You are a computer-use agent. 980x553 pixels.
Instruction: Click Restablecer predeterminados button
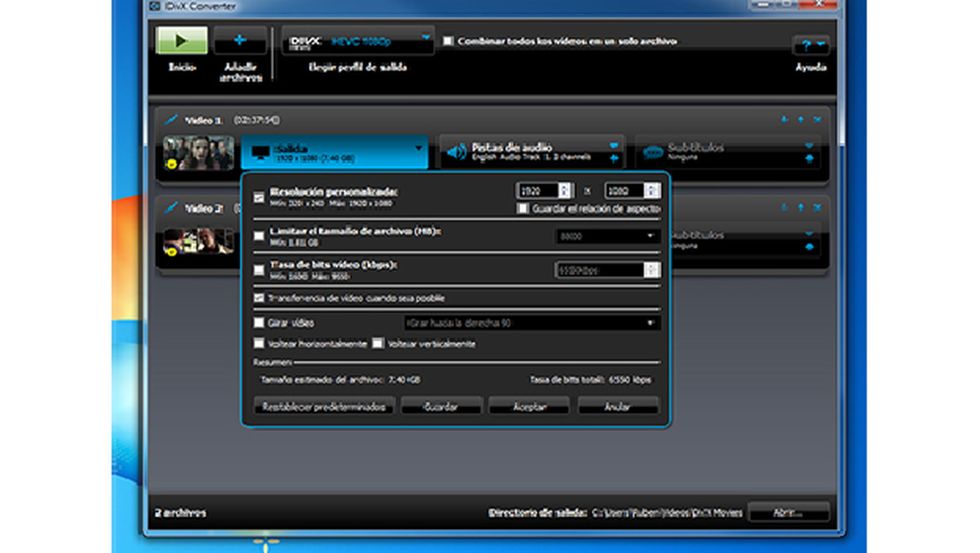[324, 406]
